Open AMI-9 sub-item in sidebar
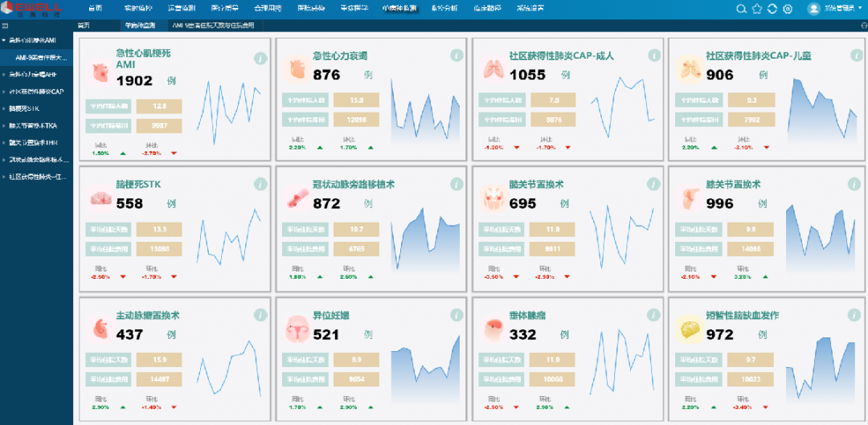Image resolution: width=868 pixels, height=425 pixels. pos(46,57)
